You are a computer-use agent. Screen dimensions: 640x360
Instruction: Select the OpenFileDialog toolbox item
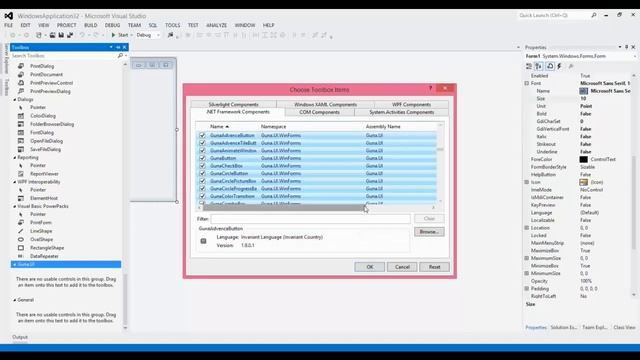coord(46,141)
